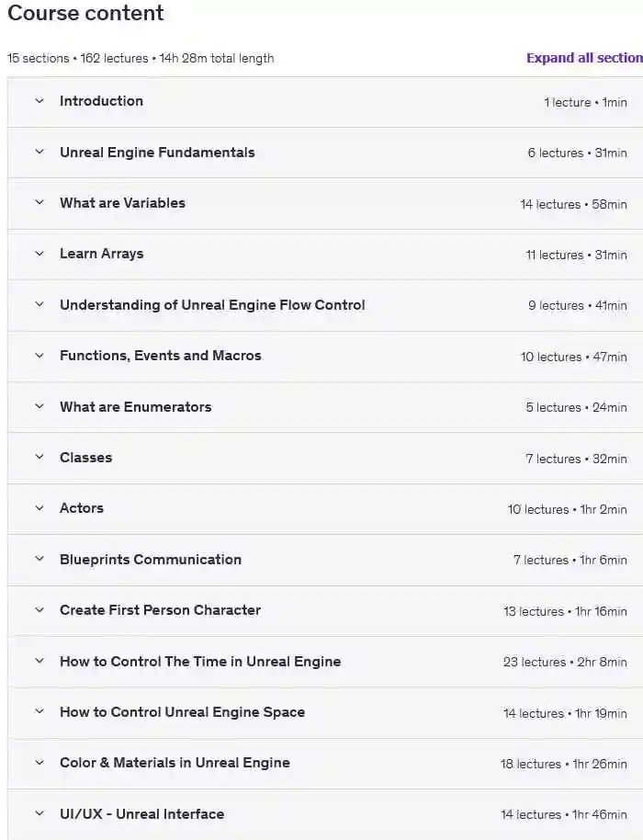Click the Classes section chevron
This screenshot has height=840, width=643.
tap(39, 458)
